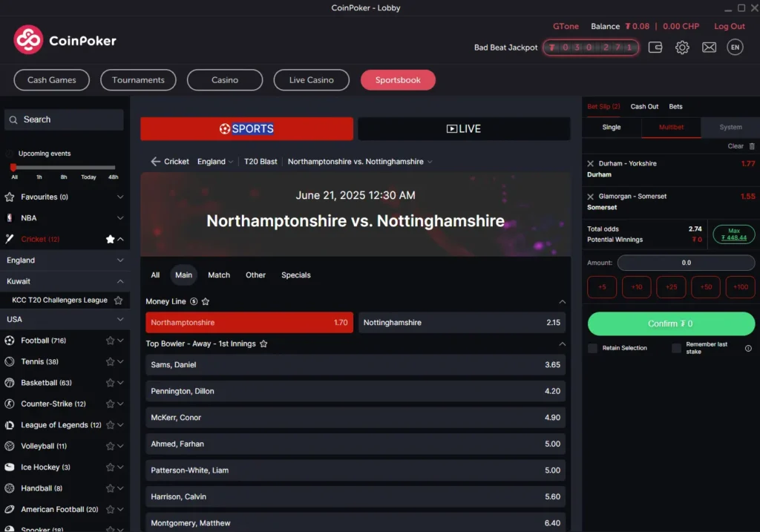Open the wallet cashier icon
The image size is (760, 532).
coord(655,47)
